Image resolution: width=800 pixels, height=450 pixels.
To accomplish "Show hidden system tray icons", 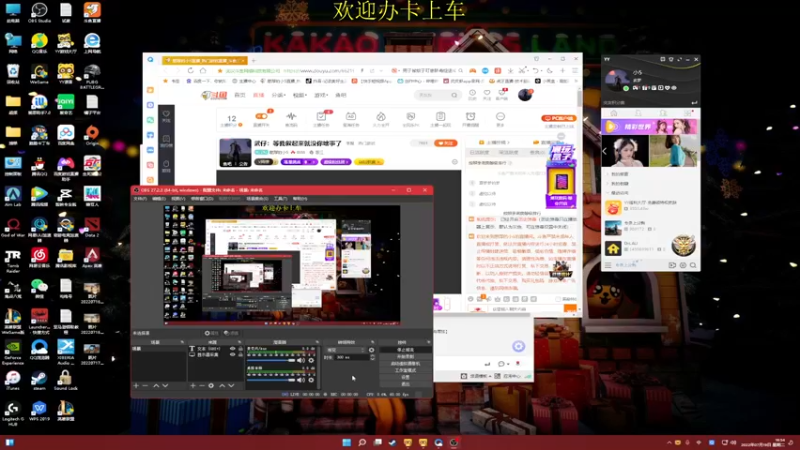I will click(669, 442).
